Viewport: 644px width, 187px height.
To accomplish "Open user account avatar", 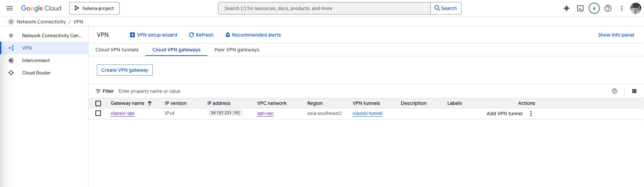I will click(x=635, y=8).
